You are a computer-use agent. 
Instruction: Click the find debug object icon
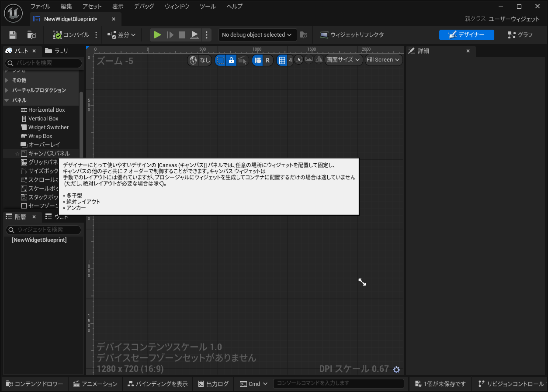point(304,35)
